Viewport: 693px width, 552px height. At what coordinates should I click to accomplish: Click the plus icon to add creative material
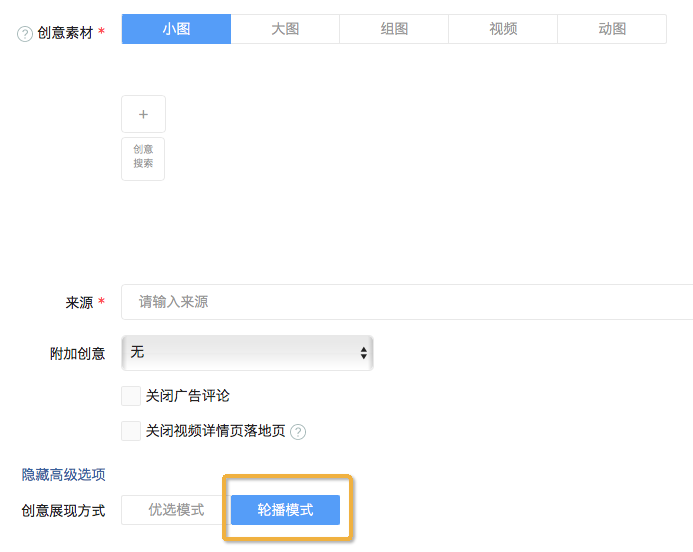(143, 114)
